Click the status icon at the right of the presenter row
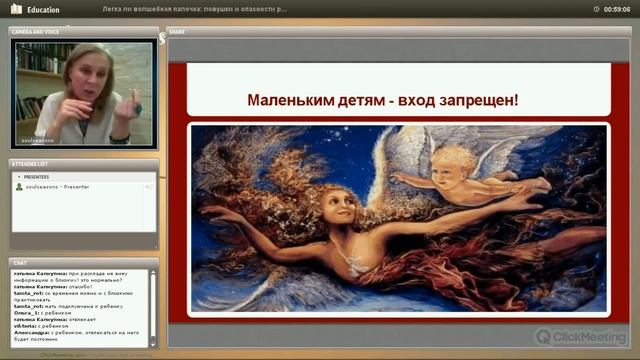Viewport: 640px width, 360px height. pyautogui.click(x=149, y=187)
